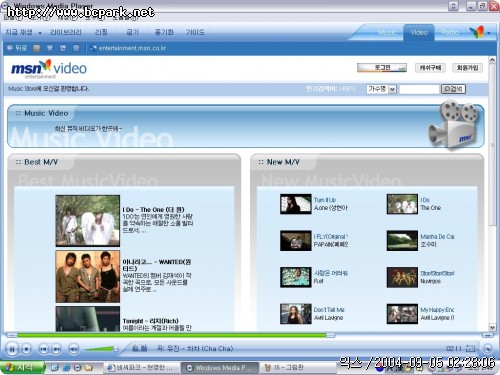Mute the player sound with speaker icon
This screenshot has height=375, width=500.
pyautogui.click(x=74, y=349)
